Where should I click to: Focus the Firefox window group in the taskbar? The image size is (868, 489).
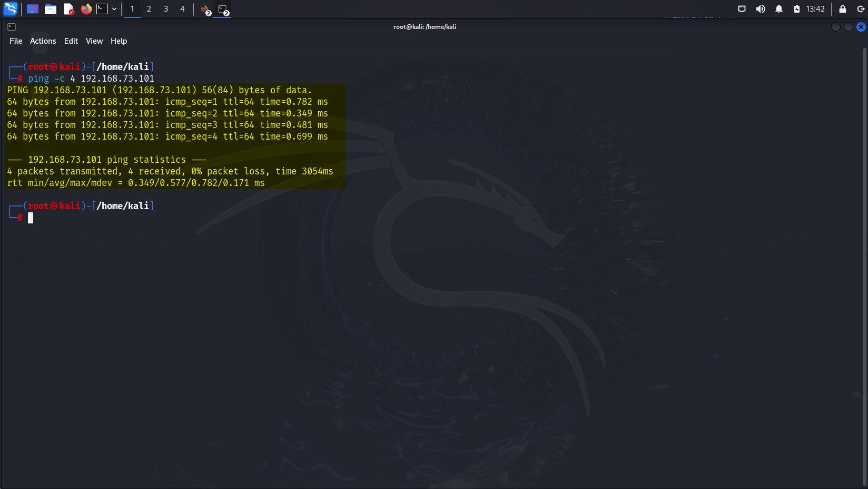[205, 9]
